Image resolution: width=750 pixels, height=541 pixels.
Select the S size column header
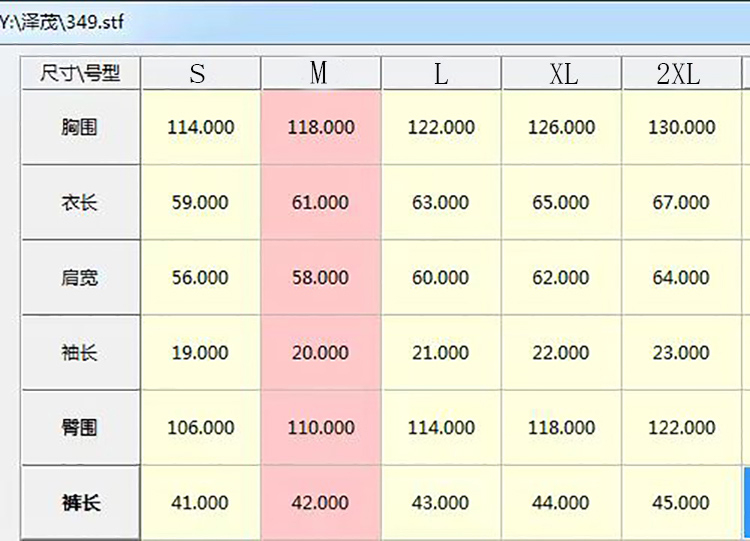[201, 73]
